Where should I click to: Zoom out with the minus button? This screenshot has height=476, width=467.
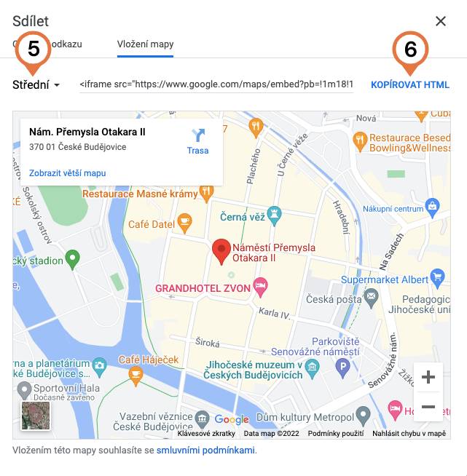pyautogui.click(x=428, y=406)
